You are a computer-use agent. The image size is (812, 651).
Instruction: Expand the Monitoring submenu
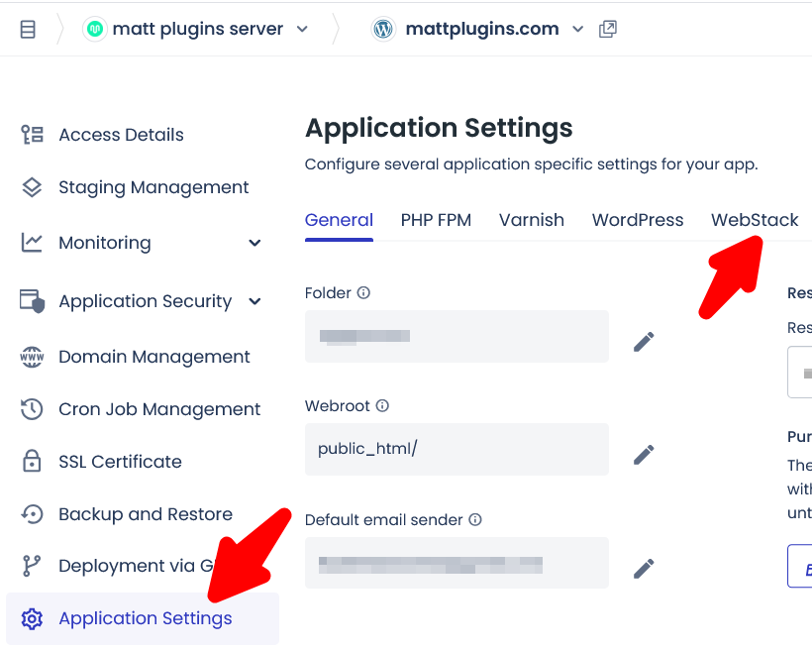click(254, 243)
